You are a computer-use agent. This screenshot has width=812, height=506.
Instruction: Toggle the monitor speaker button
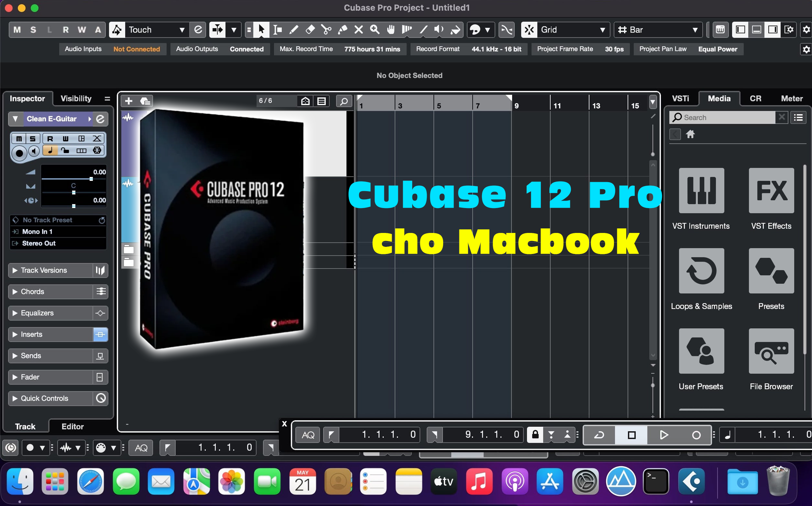tap(34, 151)
